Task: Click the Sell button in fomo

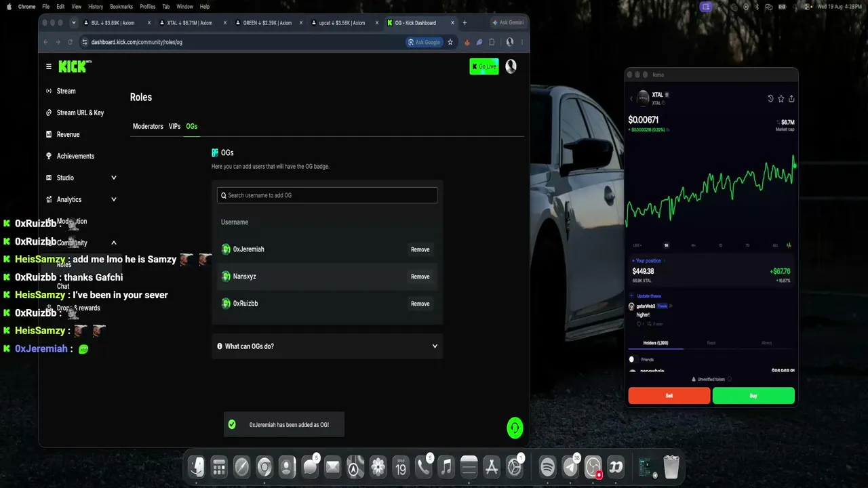Action: pyautogui.click(x=669, y=396)
